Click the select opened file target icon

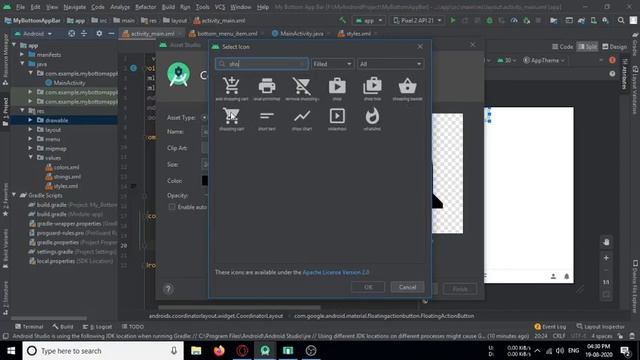[x=71, y=33]
